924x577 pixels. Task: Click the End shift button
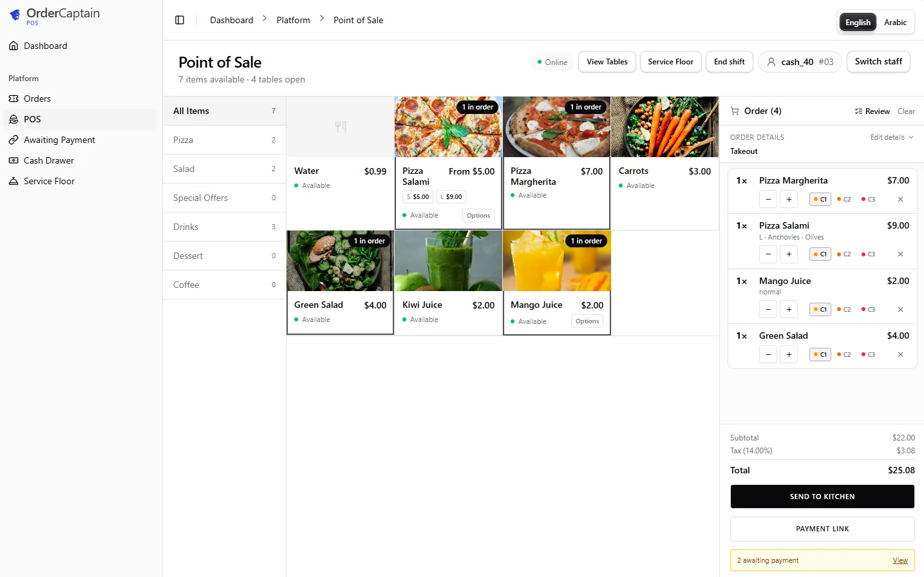pyautogui.click(x=729, y=62)
